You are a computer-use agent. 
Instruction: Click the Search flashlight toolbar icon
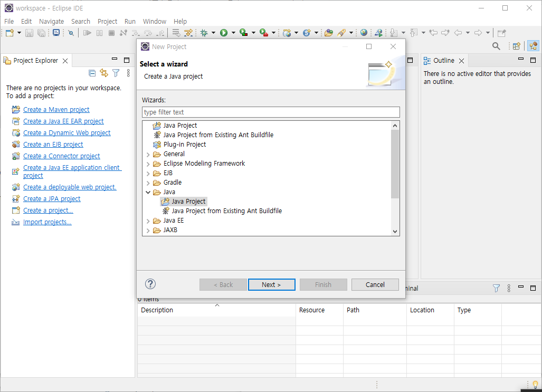tap(341, 33)
